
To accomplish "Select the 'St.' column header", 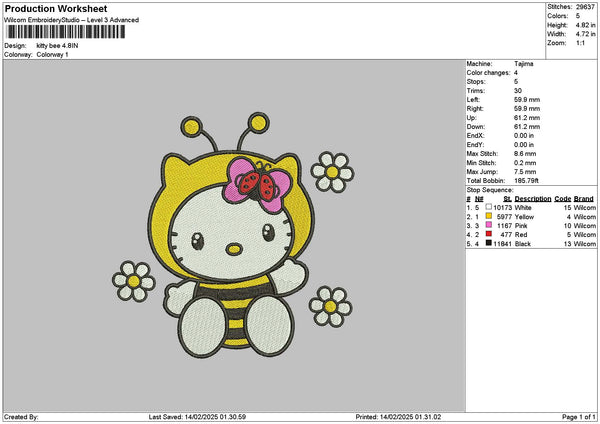I will tap(507, 199).
